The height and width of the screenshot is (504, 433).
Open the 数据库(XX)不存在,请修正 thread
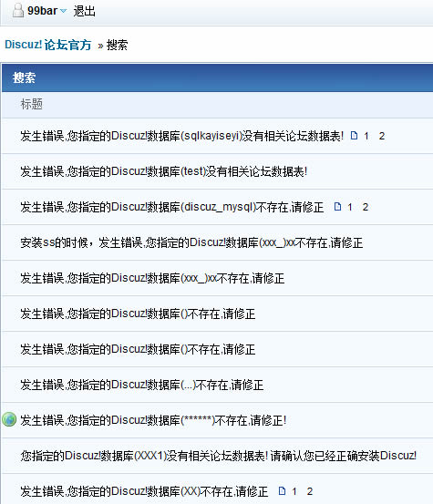(x=144, y=491)
